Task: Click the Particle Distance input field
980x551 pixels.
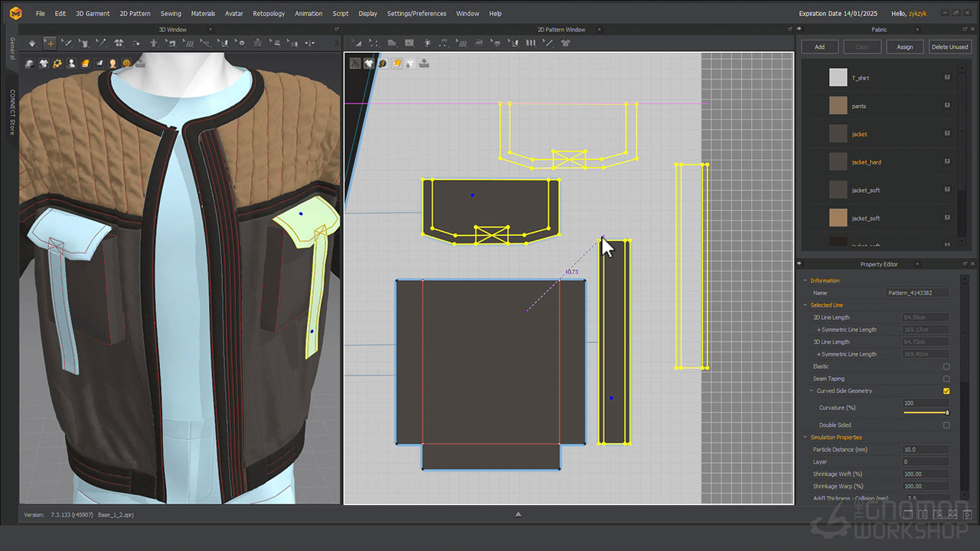Action: click(926, 450)
